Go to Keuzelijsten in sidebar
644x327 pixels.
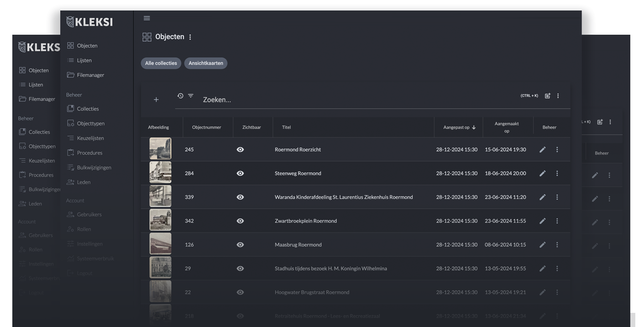(x=90, y=138)
